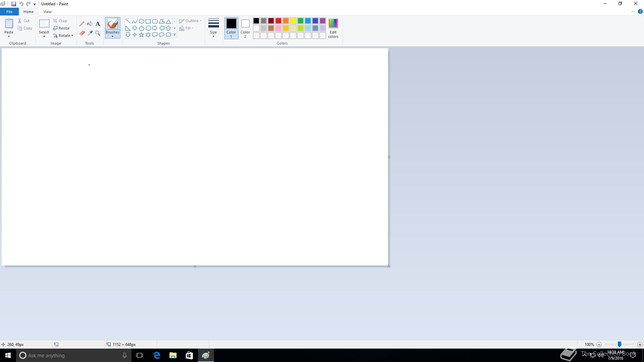This screenshot has height=362, width=644.
Task: Click the Resize button
Action: click(x=61, y=28)
